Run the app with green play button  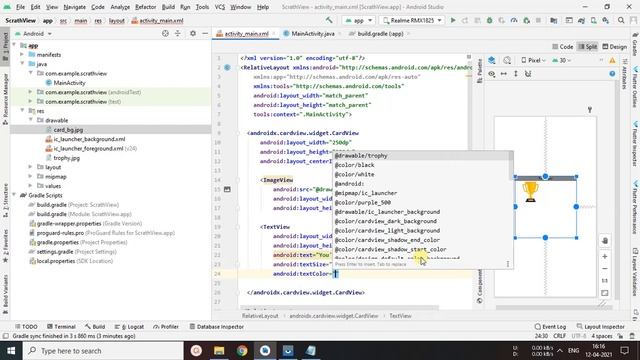click(x=453, y=20)
